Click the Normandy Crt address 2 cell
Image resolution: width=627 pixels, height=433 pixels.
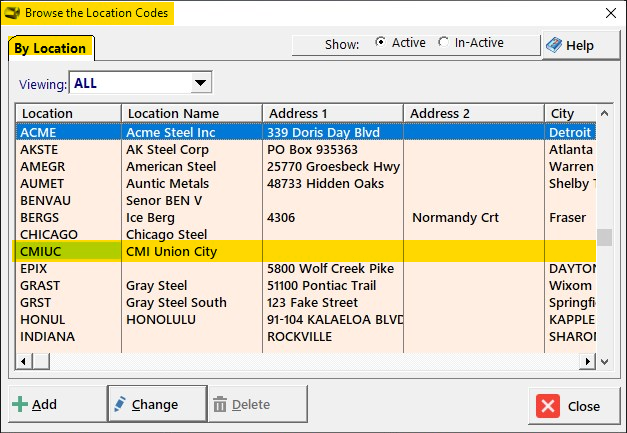coord(455,217)
